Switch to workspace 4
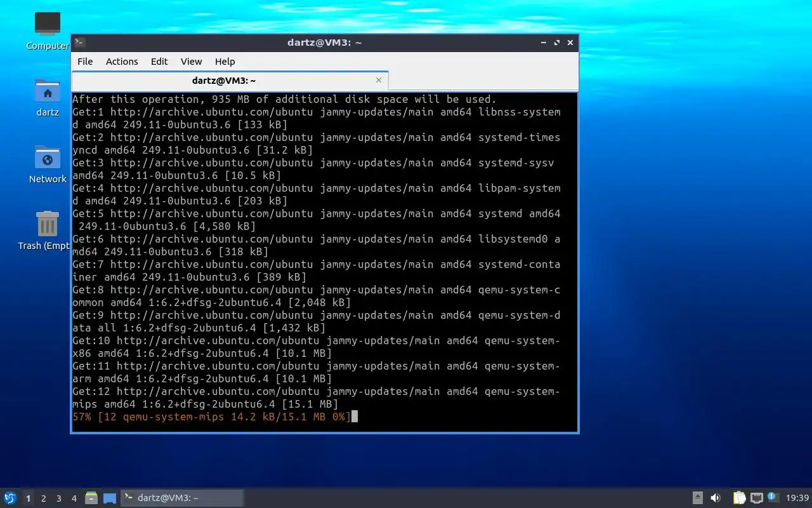 click(74, 498)
